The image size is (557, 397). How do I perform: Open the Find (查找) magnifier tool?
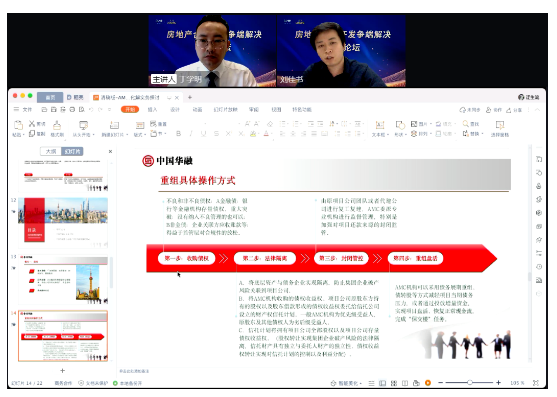[x=465, y=124]
